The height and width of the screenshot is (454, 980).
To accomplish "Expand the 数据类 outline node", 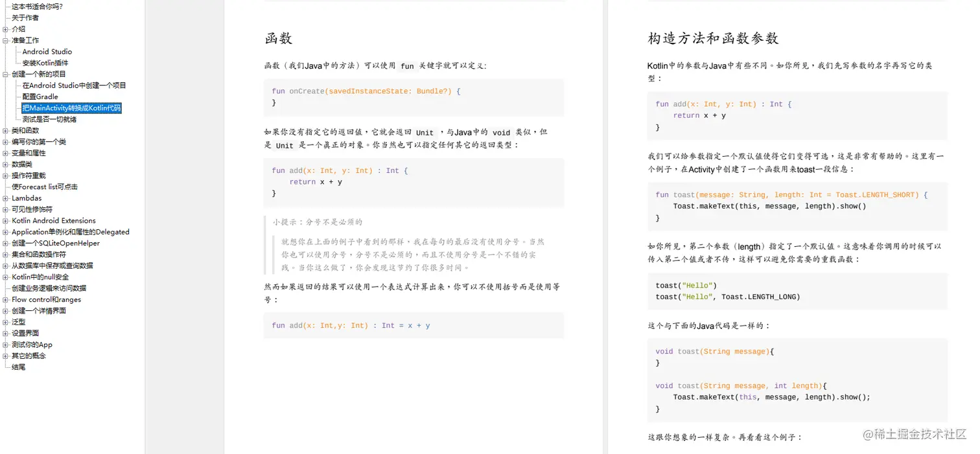I will pyautogui.click(x=6, y=165).
